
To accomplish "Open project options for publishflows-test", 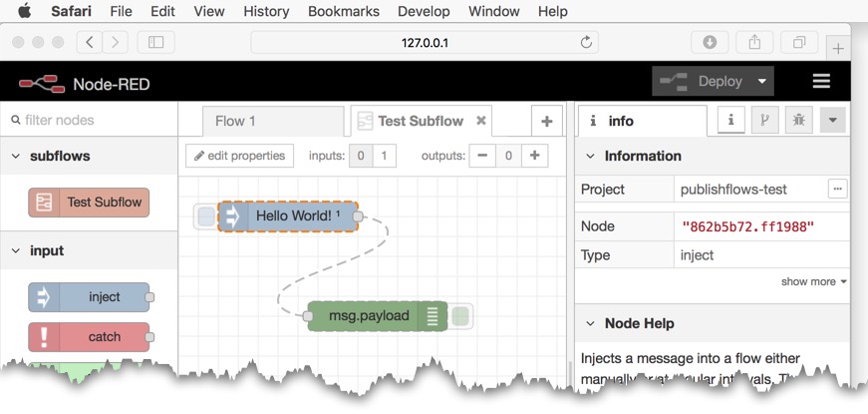I will coord(837,189).
